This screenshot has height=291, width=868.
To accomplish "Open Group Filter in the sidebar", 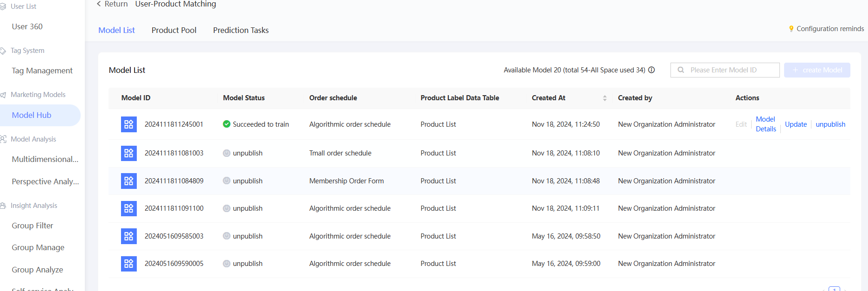I will tap(32, 226).
